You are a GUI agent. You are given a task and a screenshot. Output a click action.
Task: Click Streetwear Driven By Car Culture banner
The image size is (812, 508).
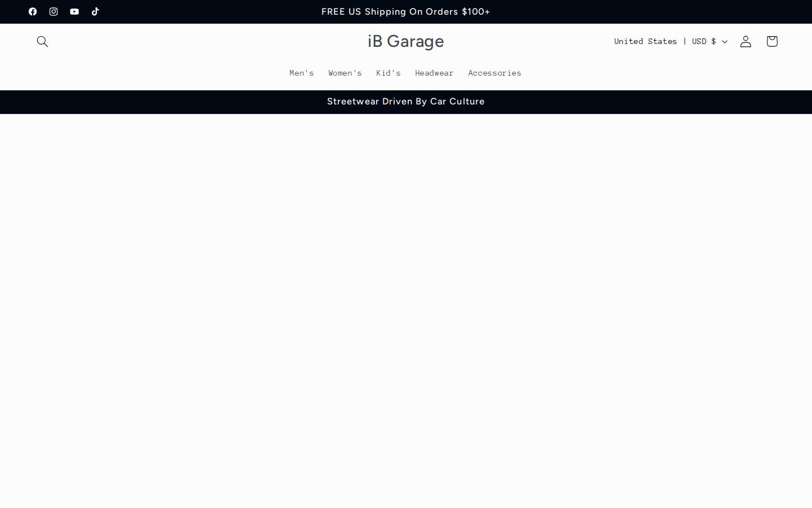point(406,102)
